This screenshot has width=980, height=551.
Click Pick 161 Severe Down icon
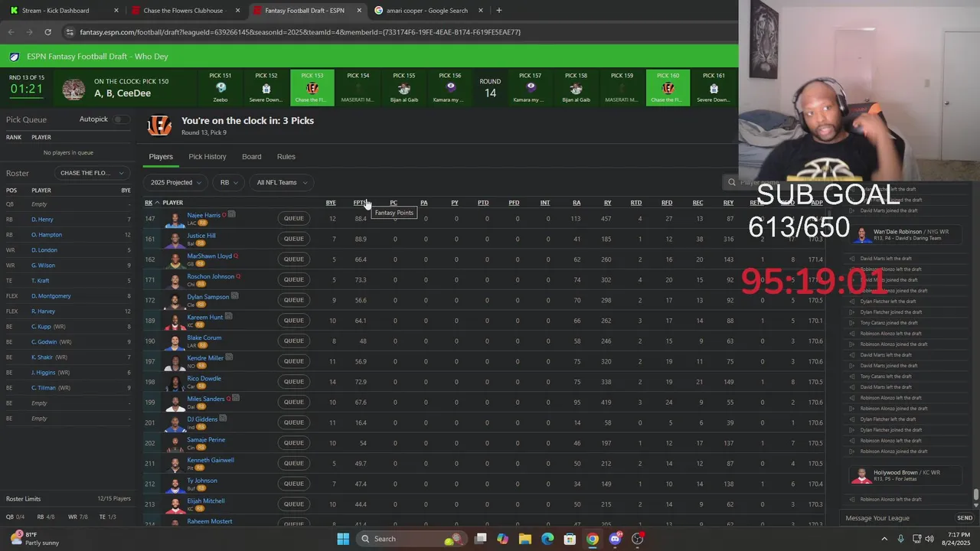[x=714, y=89]
